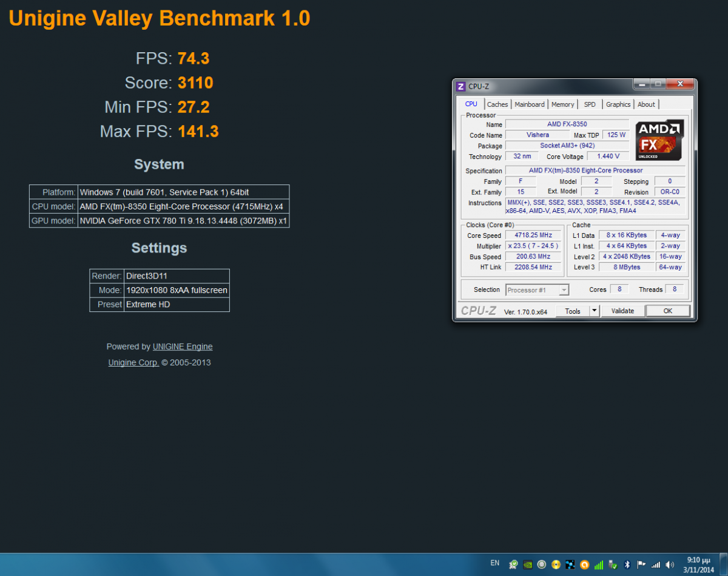Open the NVIDIA tray icon

coord(528,565)
